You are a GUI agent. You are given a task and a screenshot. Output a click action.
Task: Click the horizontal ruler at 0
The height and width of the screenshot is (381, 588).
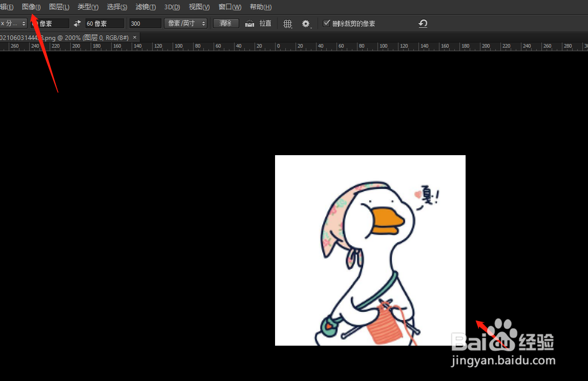tap(278, 46)
